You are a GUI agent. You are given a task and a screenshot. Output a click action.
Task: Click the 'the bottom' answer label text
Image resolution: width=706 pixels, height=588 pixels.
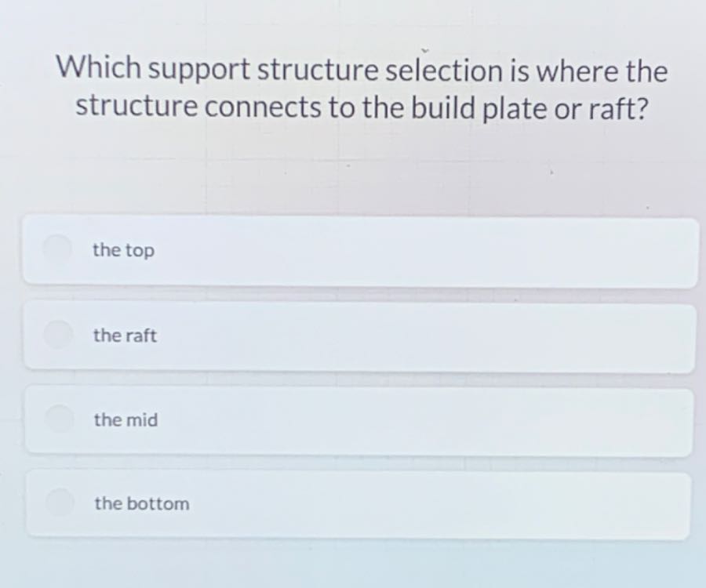[x=141, y=503]
